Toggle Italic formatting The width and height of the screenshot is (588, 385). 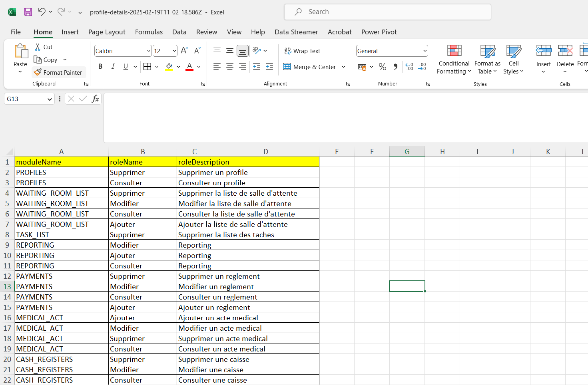click(113, 67)
